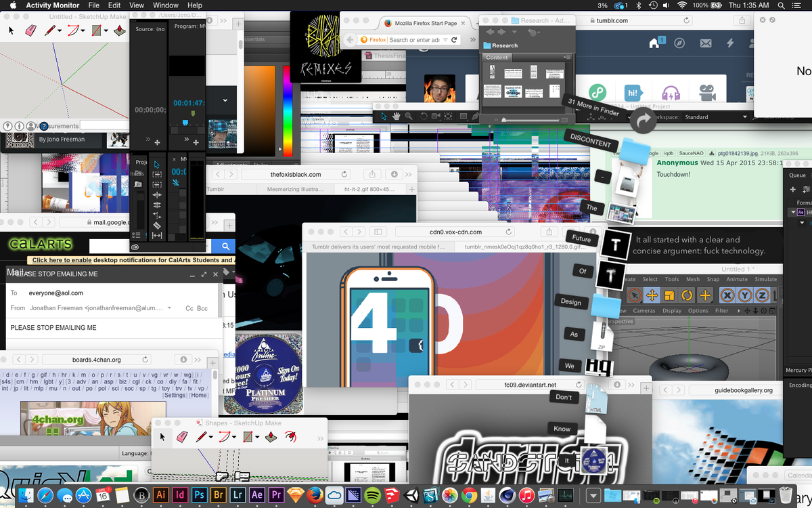812x508 pixels.
Task: Open Arc tool dropdown arrow in Shapes SketchUp
Action: click(234, 438)
